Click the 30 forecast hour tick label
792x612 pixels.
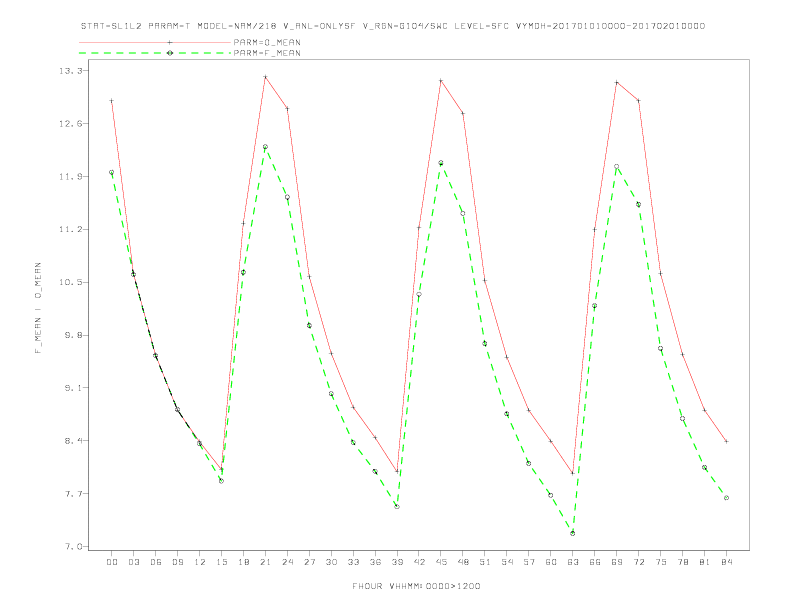coord(331,562)
